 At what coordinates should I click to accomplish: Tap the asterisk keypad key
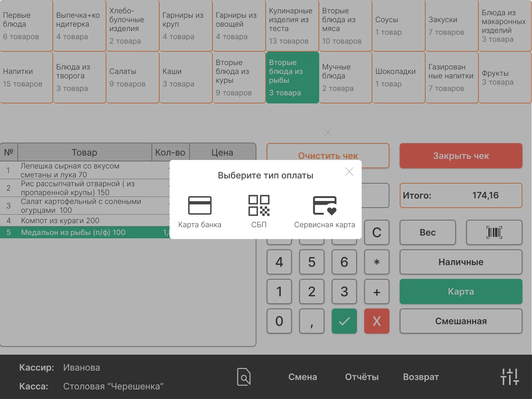pyautogui.click(x=377, y=262)
